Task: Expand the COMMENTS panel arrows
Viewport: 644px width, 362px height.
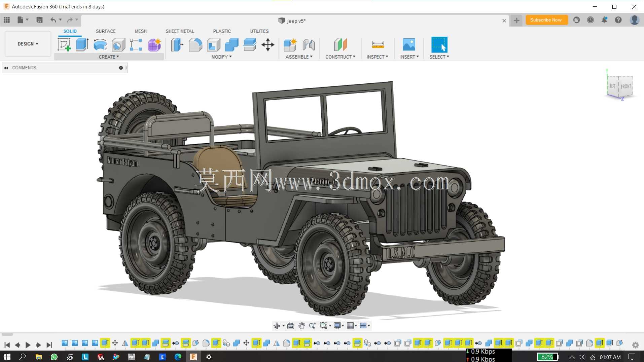Action: [6, 68]
